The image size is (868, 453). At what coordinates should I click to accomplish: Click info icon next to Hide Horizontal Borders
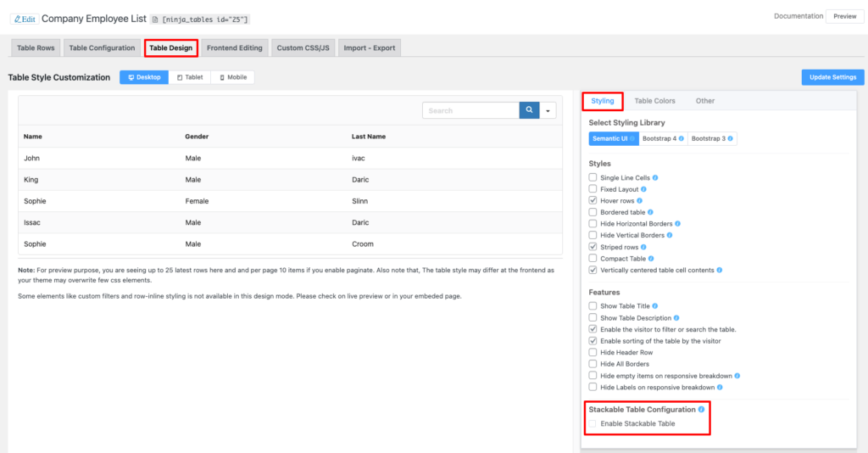pos(677,224)
